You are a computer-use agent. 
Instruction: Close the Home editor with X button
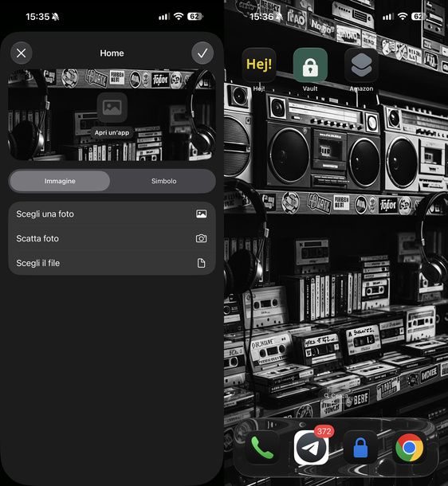21,53
